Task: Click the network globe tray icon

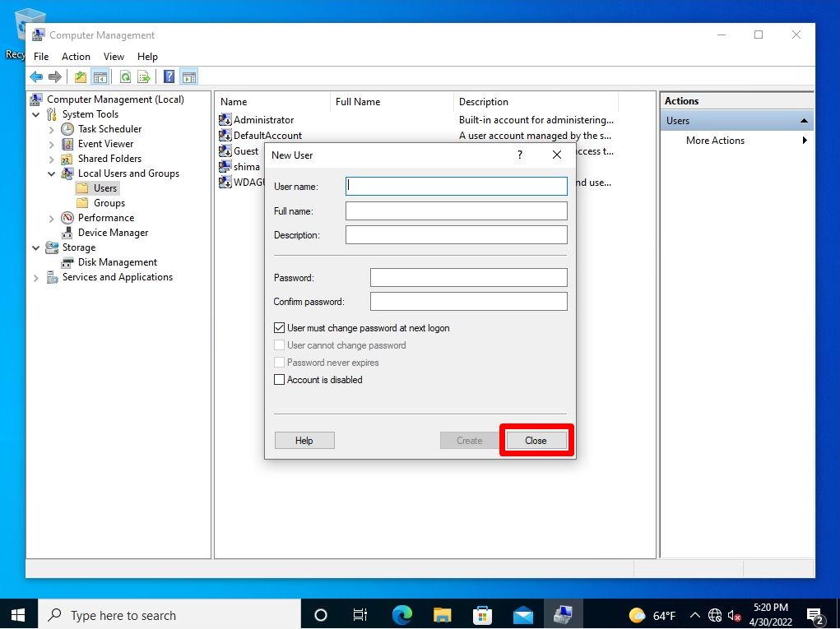Action: pos(715,616)
